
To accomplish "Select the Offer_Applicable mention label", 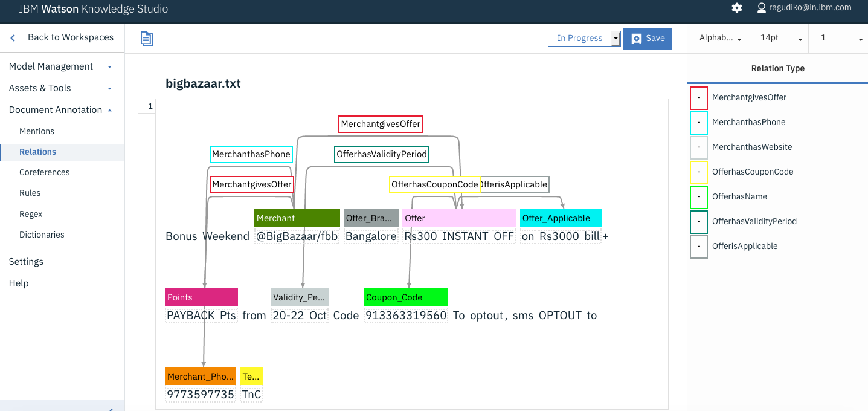I will (561, 218).
